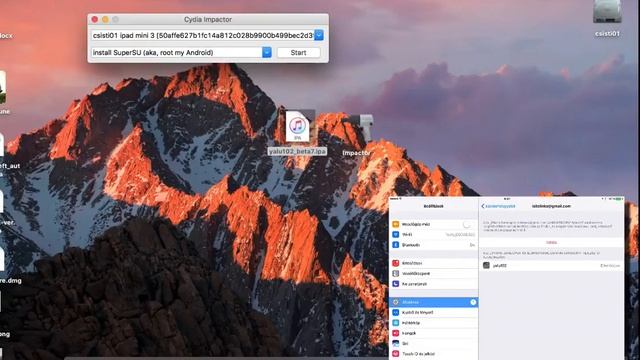Click the csisti01 ipad mini 3 device field
Screen dimensions: 640x360
pyautogui.click(x=203, y=36)
